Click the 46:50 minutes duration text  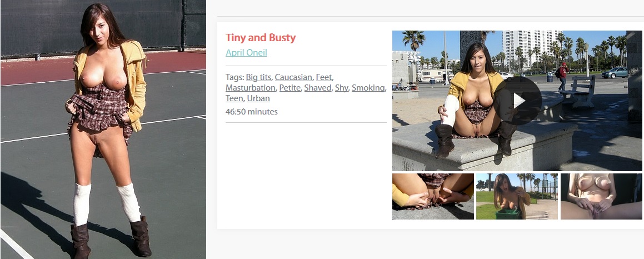[251, 111]
